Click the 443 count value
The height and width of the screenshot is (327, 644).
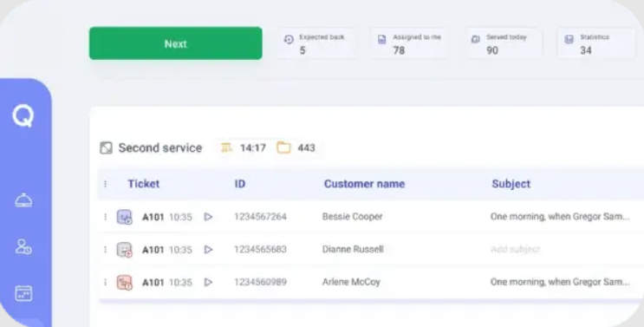coord(306,148)
